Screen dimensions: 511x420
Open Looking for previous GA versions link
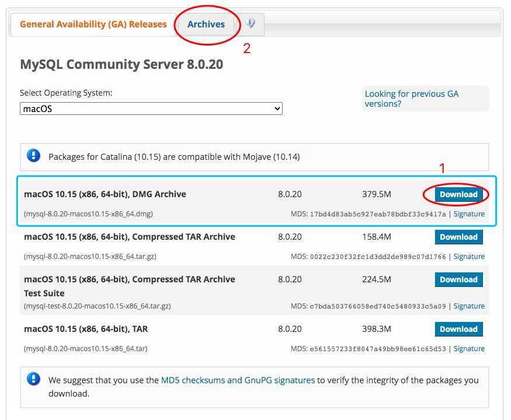411,99
